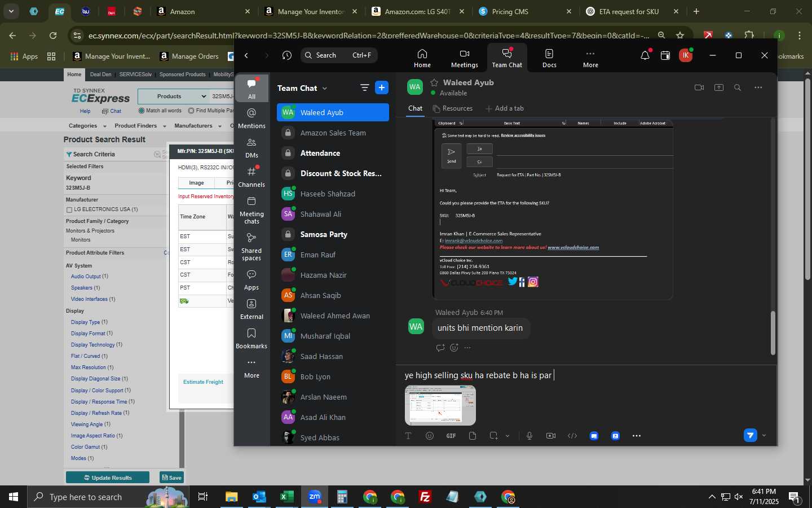
Task: Click Zoom search box
Action: (x=339, y=55)
